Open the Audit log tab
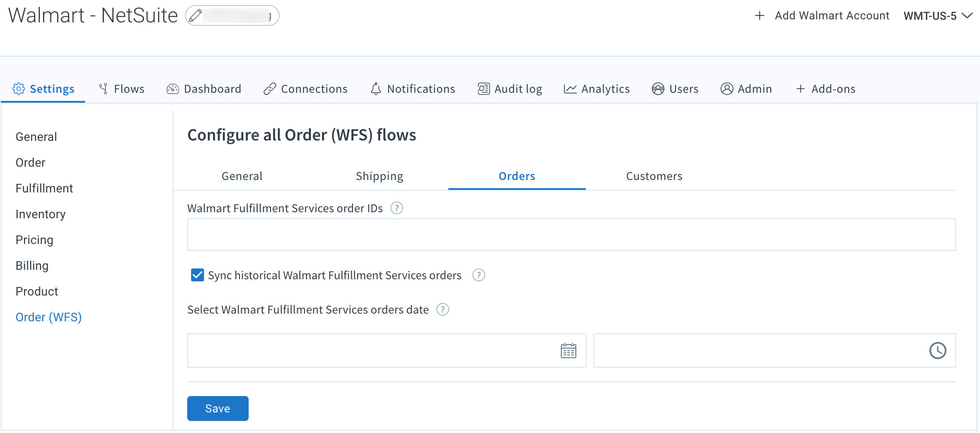The width and height of the screenshot is (980, 433). click(x=510, y=88)
